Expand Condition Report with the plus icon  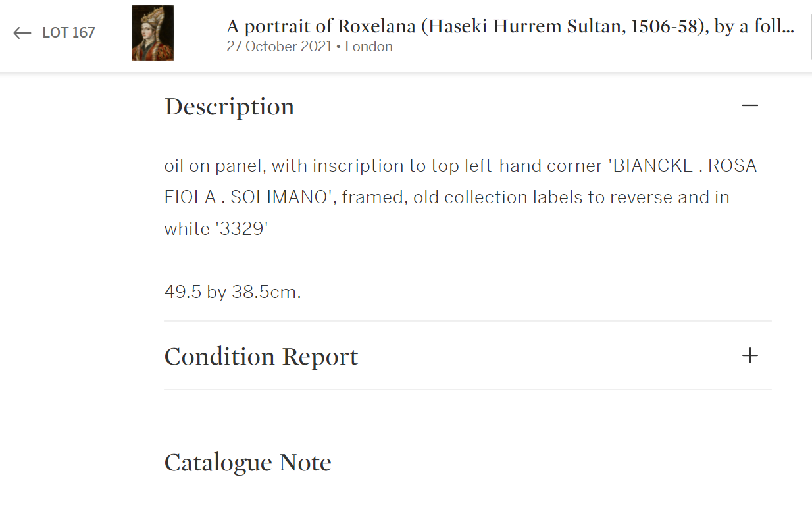749,356
